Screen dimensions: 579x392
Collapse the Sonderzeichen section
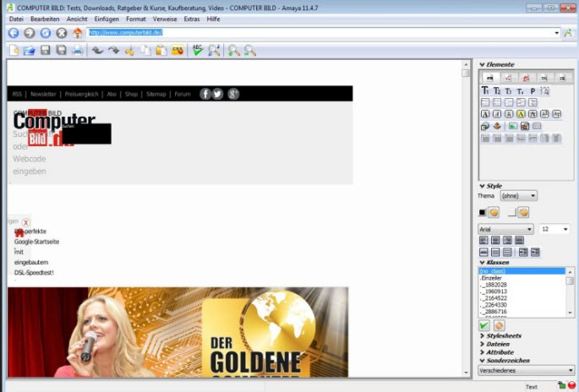coord(482,360)
